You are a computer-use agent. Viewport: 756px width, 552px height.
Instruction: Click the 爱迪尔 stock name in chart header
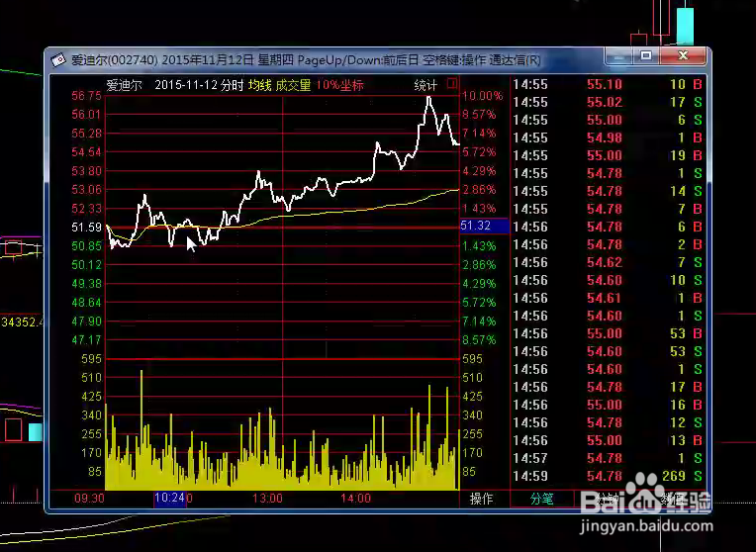point(125,85)
